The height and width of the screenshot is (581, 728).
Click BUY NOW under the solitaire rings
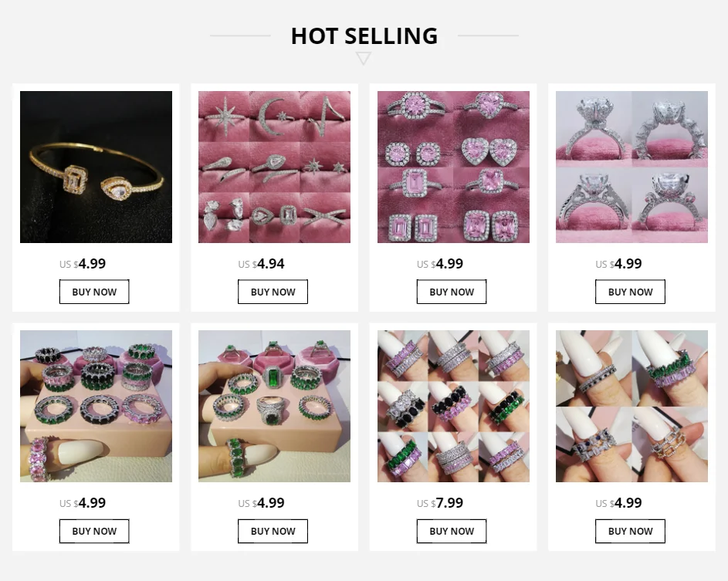631,292
